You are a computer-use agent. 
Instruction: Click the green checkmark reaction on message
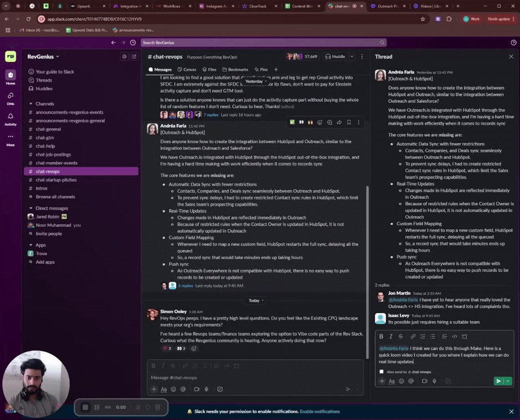coord(292,122)
